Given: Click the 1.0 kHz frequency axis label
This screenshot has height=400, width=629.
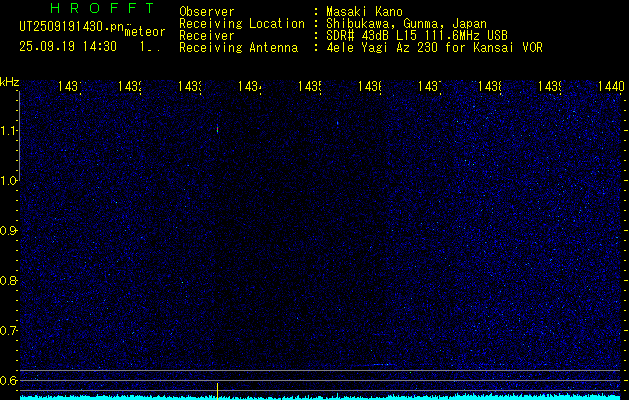Looking at the screenshot, I should 8,181.
